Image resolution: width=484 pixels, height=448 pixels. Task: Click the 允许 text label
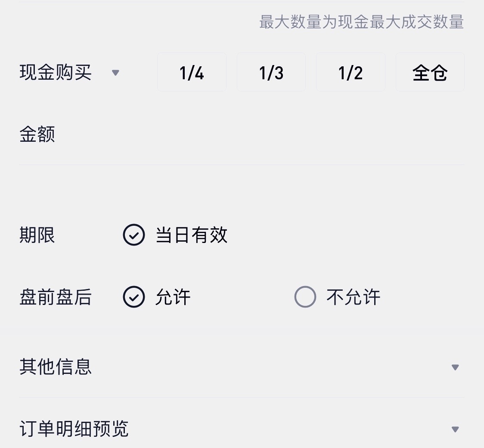pos(173,297)
